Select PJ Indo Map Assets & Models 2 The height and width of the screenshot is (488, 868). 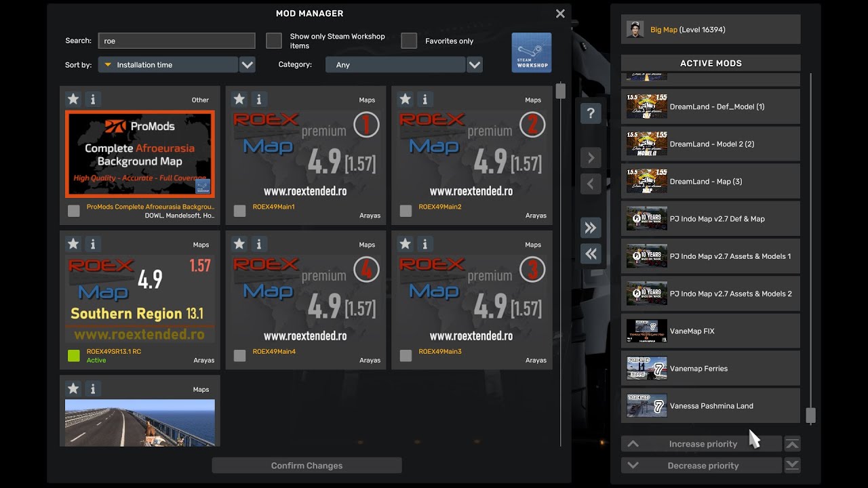click(711, 293)
